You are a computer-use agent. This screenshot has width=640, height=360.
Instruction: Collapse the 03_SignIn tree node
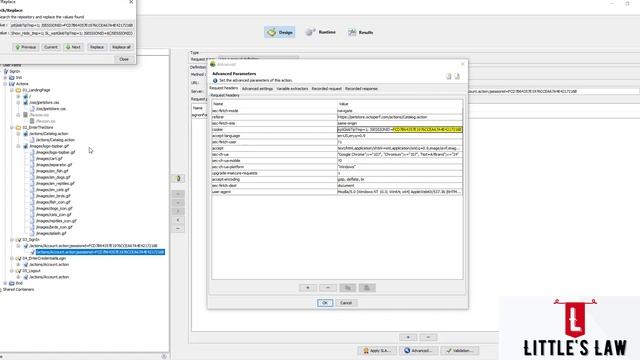(12, 240)
